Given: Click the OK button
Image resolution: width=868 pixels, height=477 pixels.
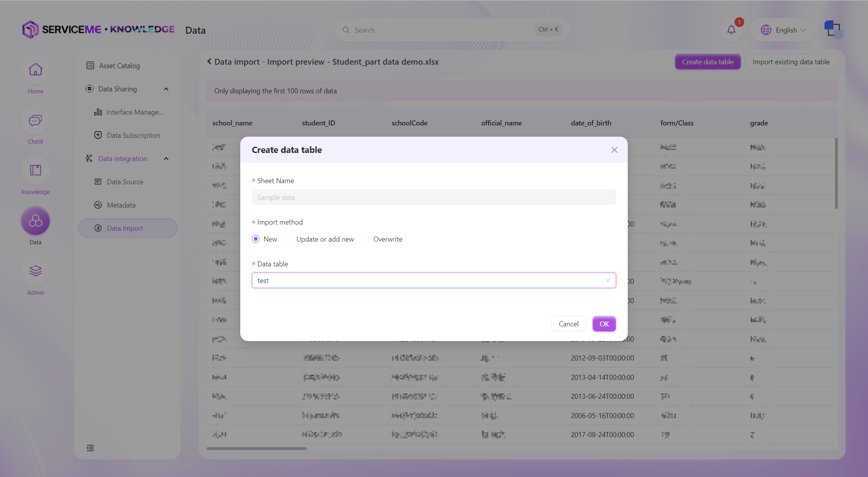Looking at the screenshot, I should [x=604, y=324].
